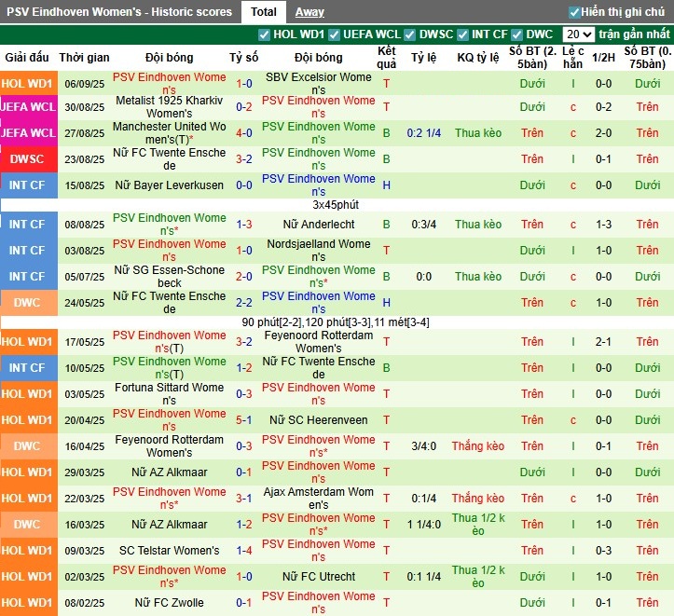Viewport: 674px width, 616px height.
Task: Open UEFA WCL league badge for 30/08/25
Action: (x=28, y=107)
